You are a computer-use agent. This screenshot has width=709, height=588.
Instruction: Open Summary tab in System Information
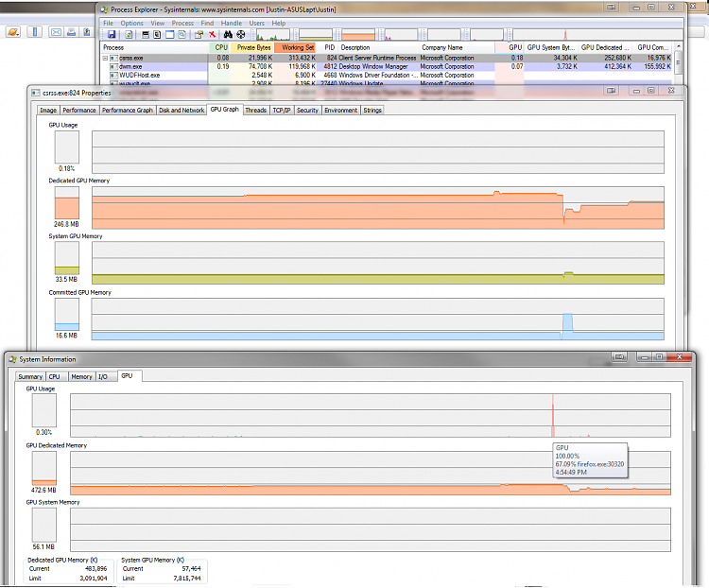coord(30,376)
